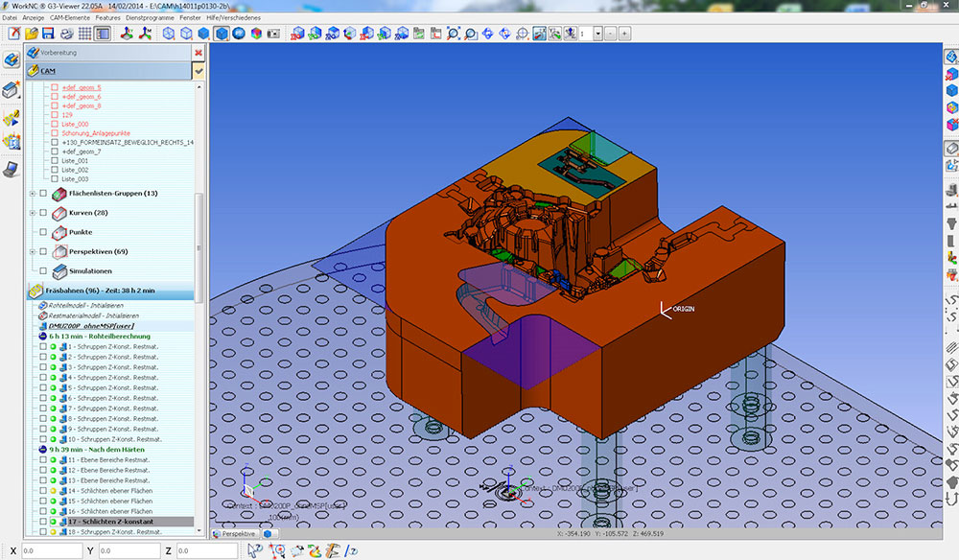Open the Anzeige menu
959x560 pixels.
34,17
